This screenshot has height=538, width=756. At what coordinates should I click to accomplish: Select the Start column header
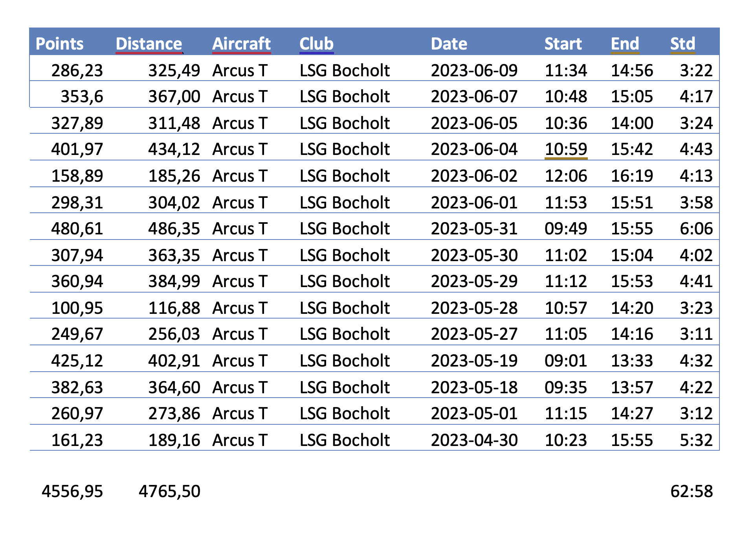[563, 44]
